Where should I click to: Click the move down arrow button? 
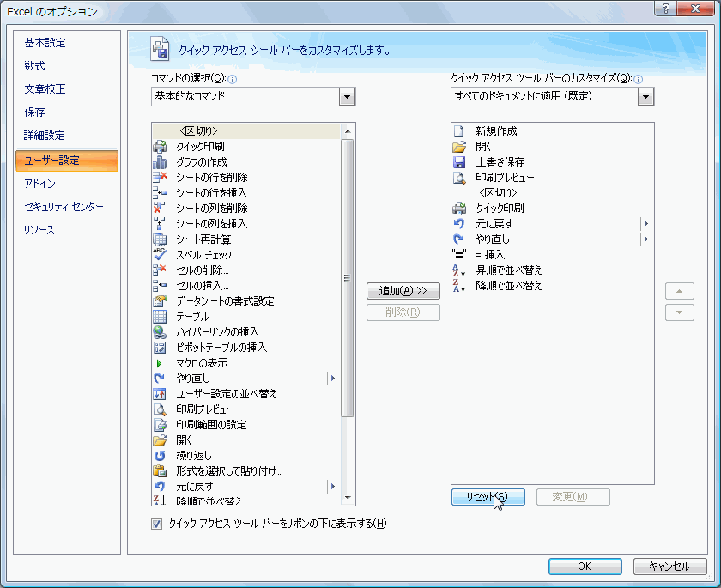pyautogui.click(x=679, y=312)
